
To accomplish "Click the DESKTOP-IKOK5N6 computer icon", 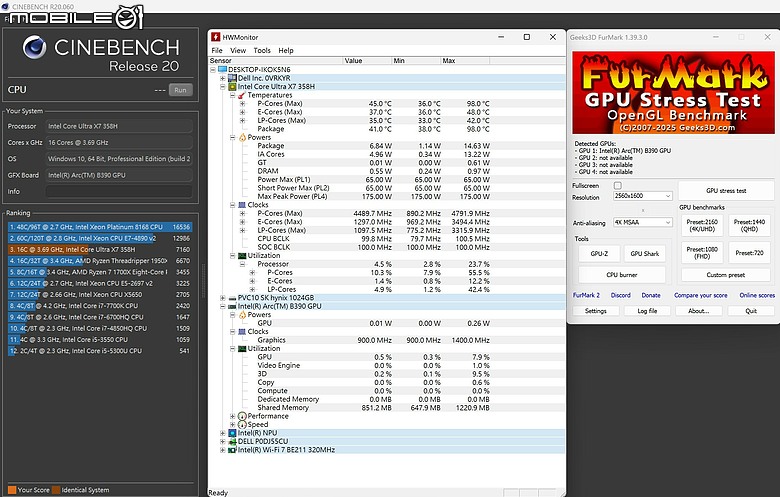I will (x=222, y=70).
